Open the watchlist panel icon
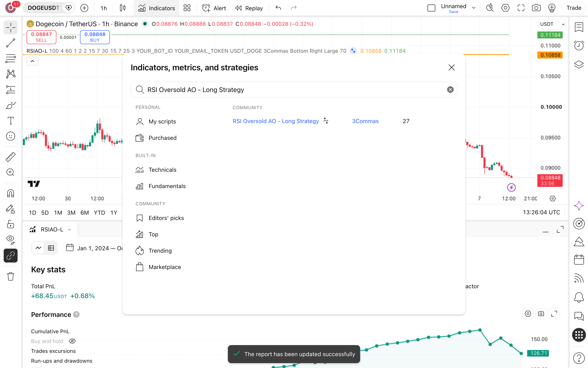Image resolution: width=588 pixels, height=368 pixels. point(579,27)
